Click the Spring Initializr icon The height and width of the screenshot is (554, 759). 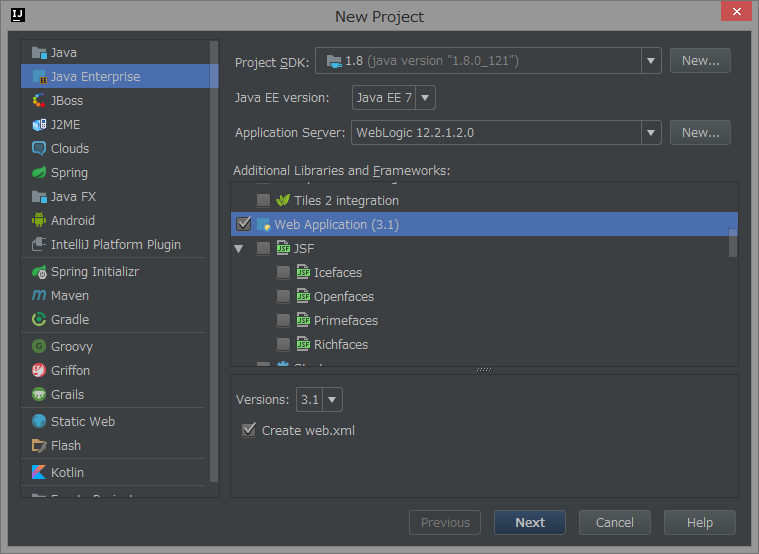[39, 272]
